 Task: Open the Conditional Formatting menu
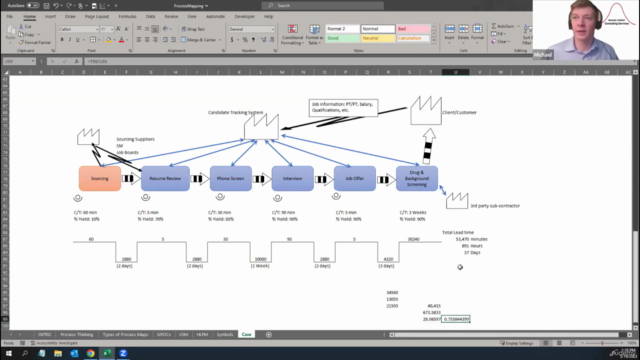coord(293,35)
